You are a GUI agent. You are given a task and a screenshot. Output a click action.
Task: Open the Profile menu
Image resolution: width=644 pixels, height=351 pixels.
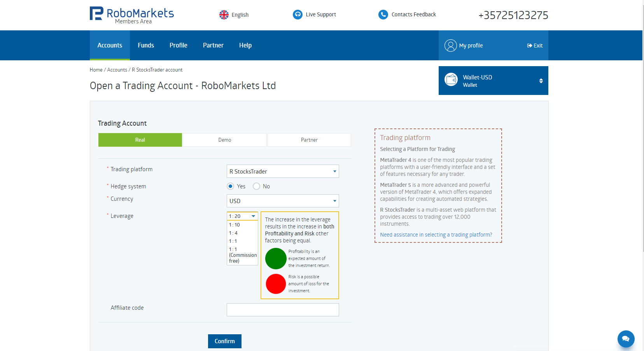pos(178,45)
